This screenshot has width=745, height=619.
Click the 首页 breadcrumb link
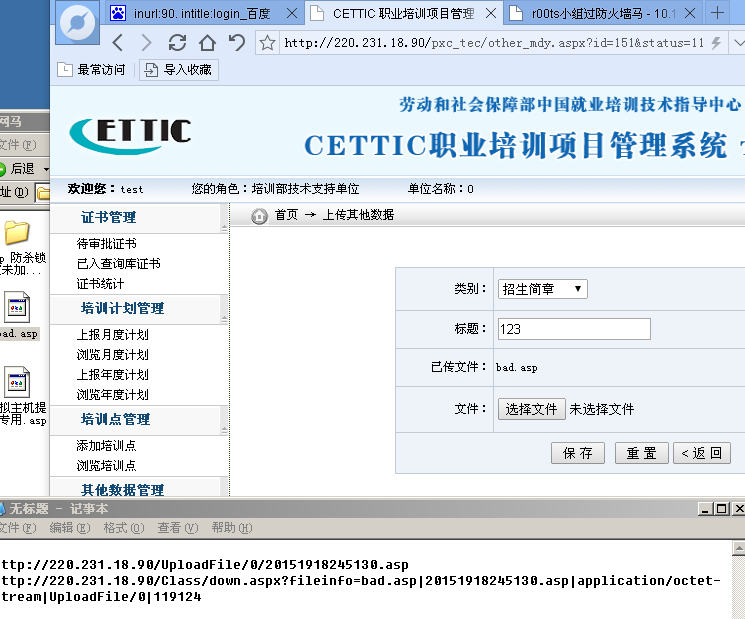(286, 215)
